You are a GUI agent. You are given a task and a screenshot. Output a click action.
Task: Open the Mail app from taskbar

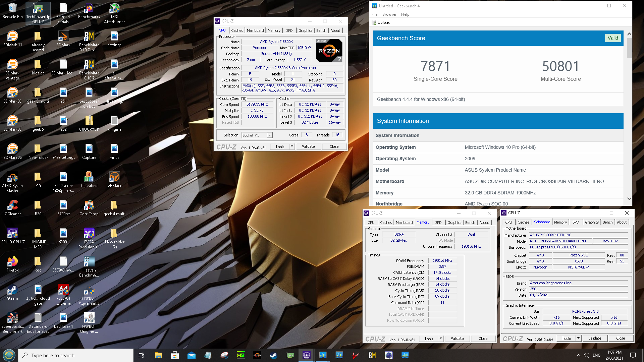191,355
